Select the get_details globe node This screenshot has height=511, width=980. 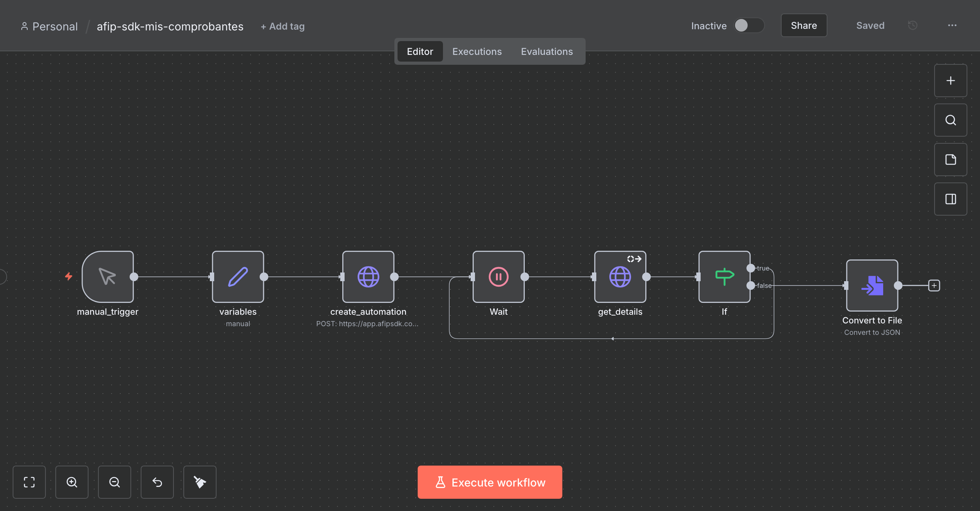(x=620, y=276)
